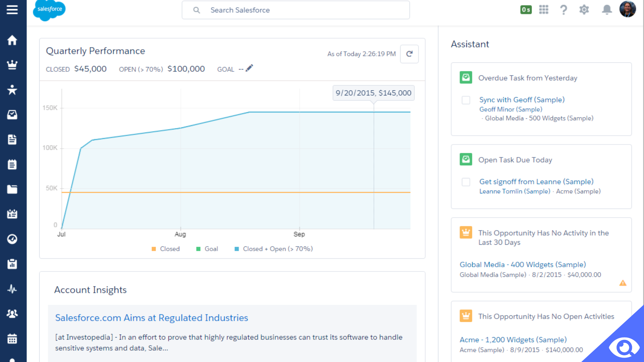644x362 pixels.
Task: Edit the quarterly Goal pencil icon
Action: click(249, 68)
